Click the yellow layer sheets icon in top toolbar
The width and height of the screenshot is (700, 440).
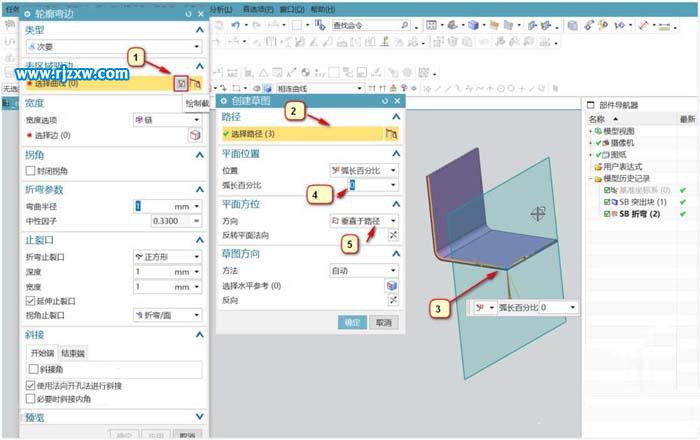494,25
